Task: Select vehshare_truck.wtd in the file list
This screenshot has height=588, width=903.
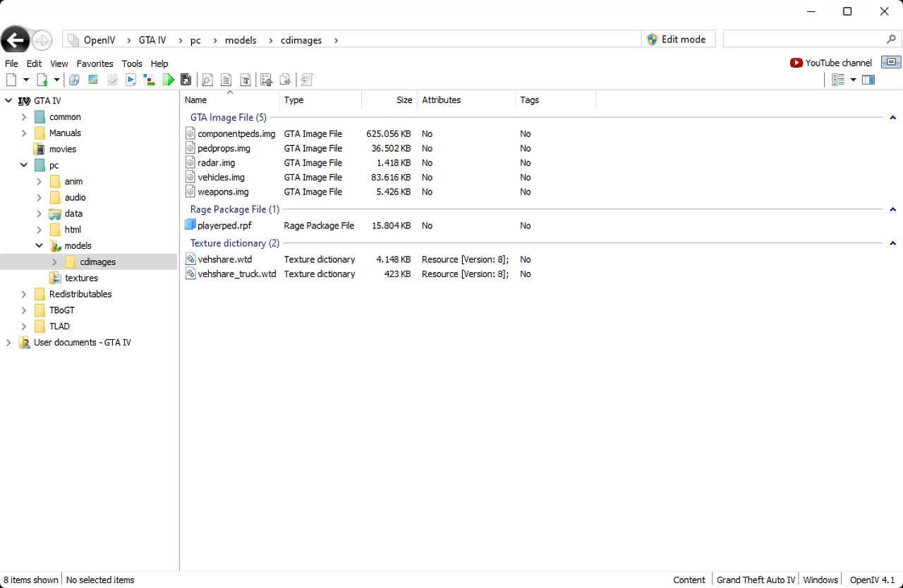Action: (x=237, y=274)
